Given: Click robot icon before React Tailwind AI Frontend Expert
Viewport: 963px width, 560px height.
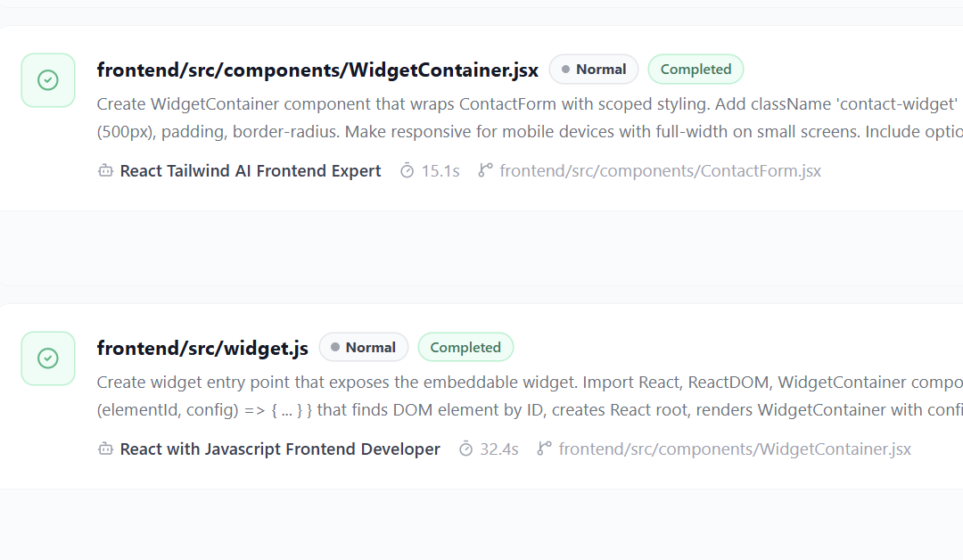Looking at the screenshot, I should pyautogui.click(x=105, y=170).
